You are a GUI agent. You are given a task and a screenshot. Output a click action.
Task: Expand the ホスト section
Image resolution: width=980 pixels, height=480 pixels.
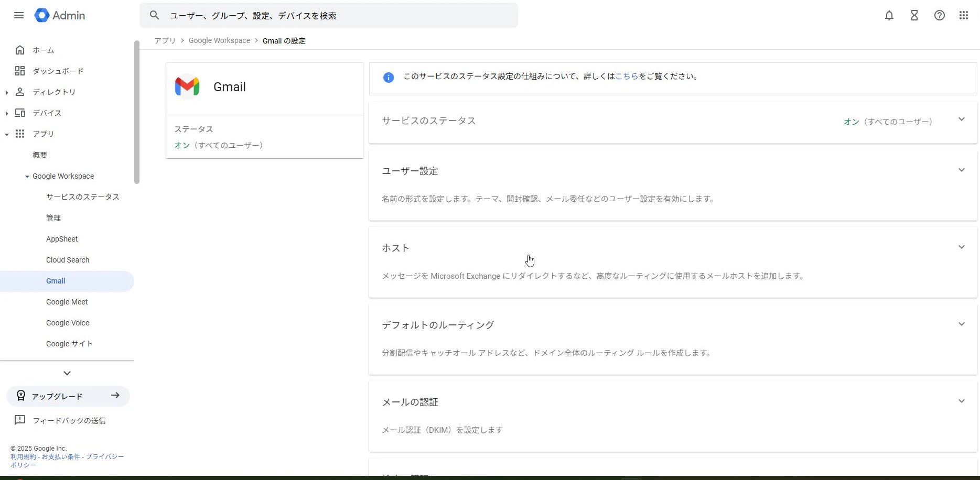[962, 247]
